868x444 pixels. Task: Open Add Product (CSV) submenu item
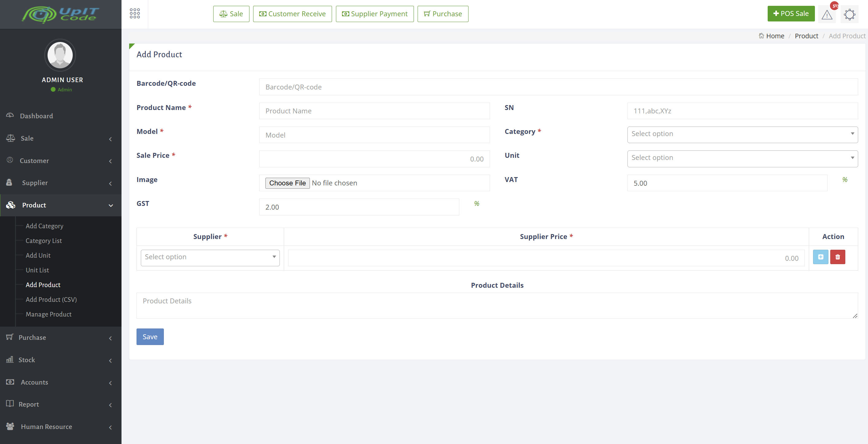51,299
